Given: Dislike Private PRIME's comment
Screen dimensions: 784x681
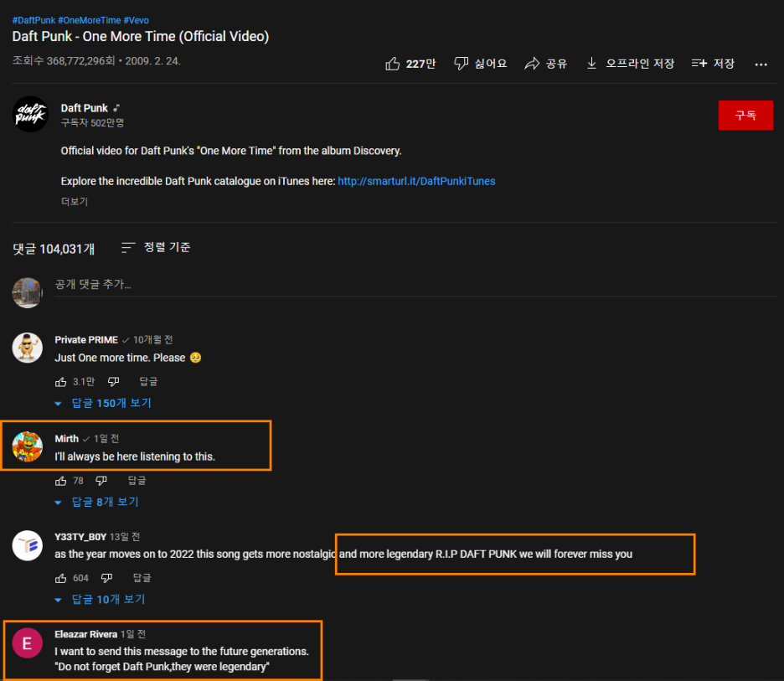Looking at the screenshot, I should pos(114,382).
